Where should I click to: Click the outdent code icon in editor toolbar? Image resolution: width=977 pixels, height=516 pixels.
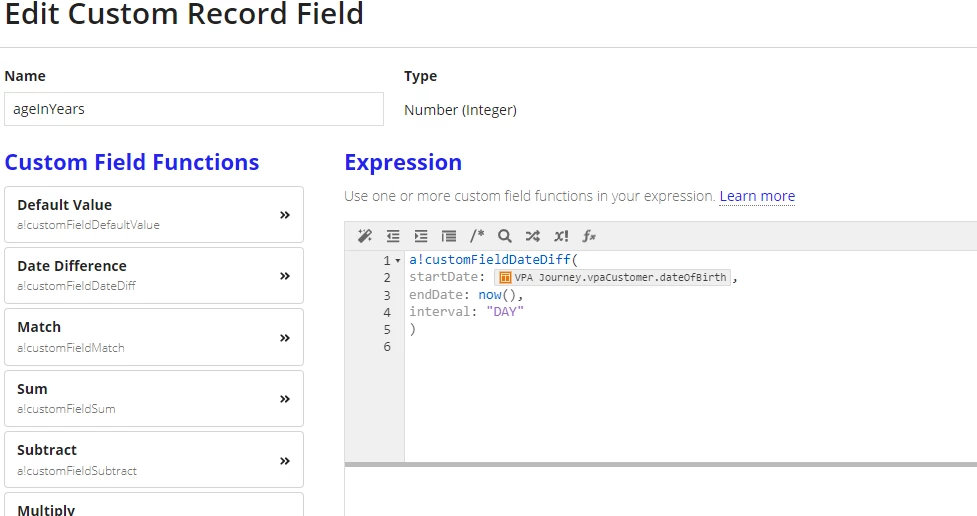[x=393, y=236]
